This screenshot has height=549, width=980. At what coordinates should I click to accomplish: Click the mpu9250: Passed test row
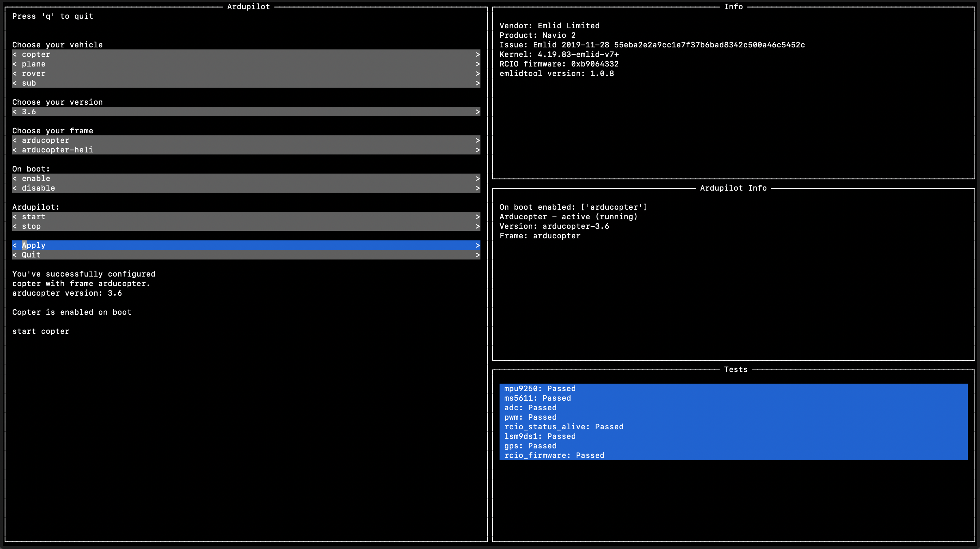tap(733, 388)
